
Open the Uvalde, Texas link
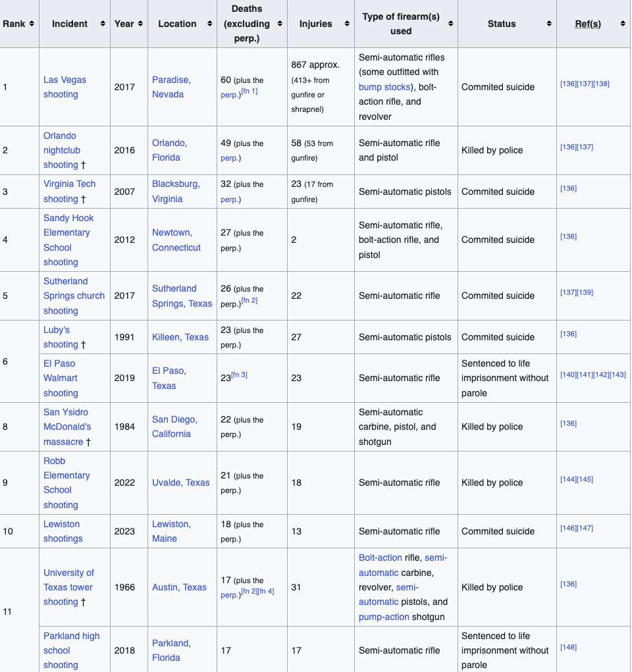(180, 482)
